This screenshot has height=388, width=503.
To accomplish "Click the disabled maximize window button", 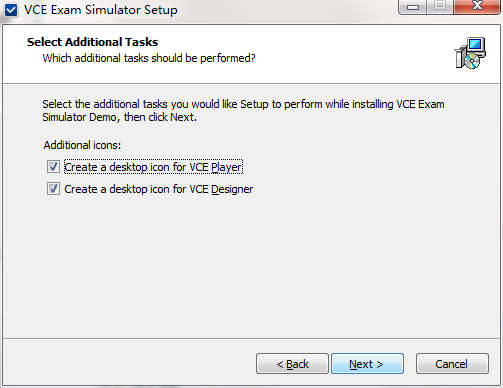I will tap(440, 6).
